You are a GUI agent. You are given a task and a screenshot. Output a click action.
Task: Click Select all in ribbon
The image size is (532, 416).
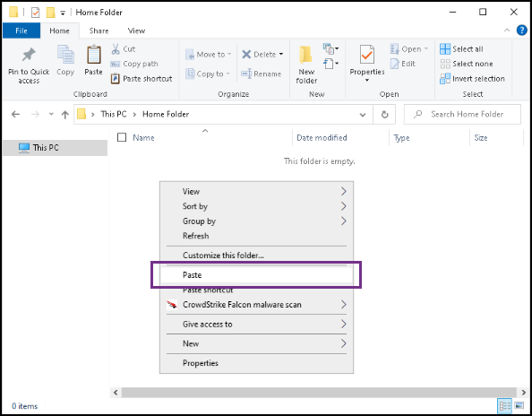coord(461,49)
